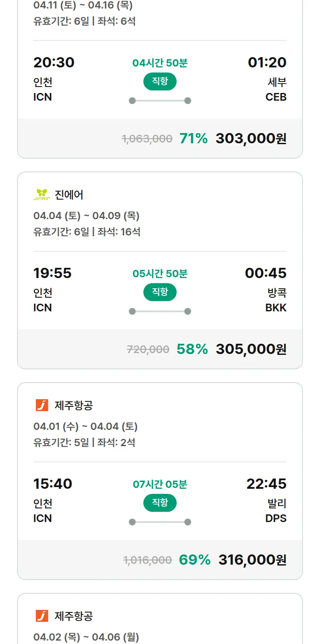The height and width of the screenshot is (644, 320).
Task: Select the 305,000원 Bangkok fare price
Action: pos(251,349)
